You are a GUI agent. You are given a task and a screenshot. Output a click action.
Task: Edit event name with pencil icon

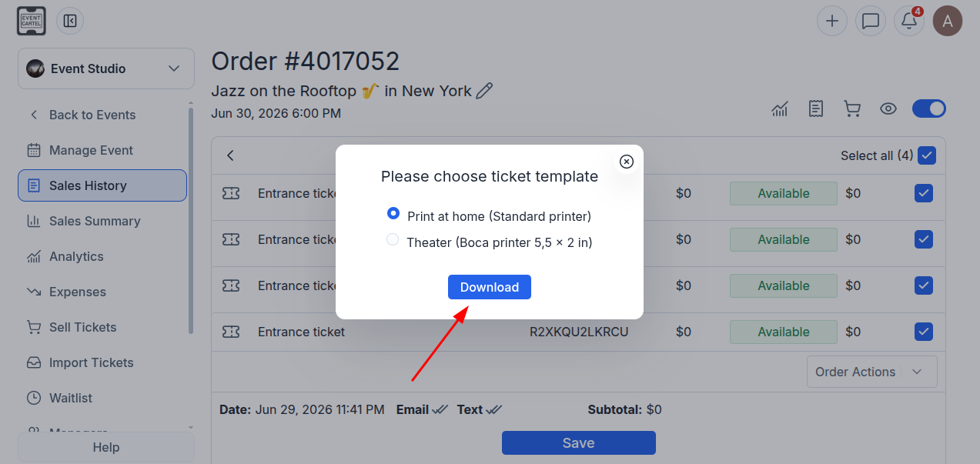pyautogui.click(x=484, y=91)
